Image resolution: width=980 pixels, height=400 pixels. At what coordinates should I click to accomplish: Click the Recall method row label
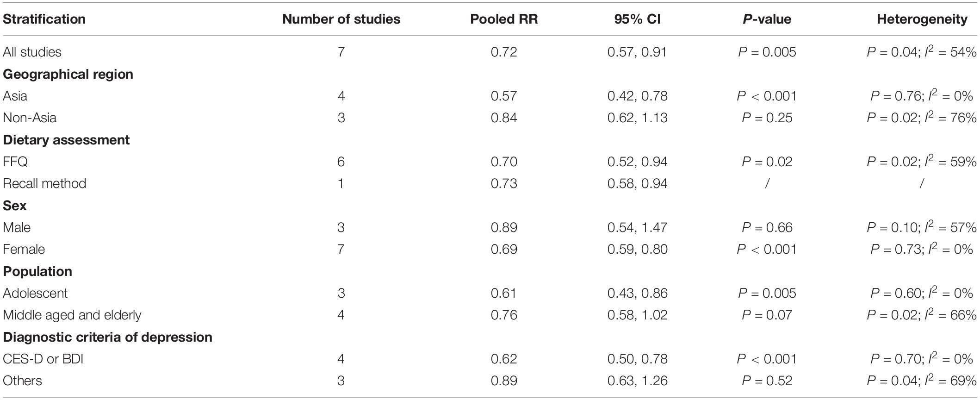pyautogui.click(x=44, y=183)
